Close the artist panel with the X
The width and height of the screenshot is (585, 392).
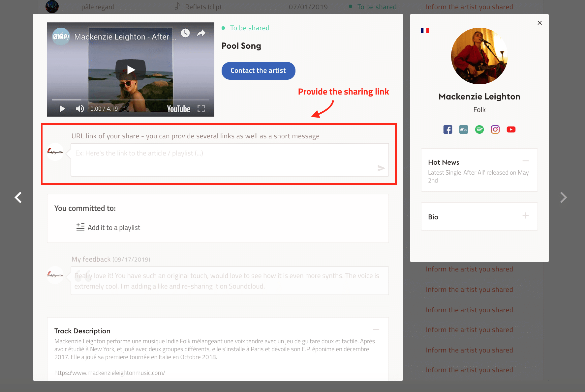539,23
